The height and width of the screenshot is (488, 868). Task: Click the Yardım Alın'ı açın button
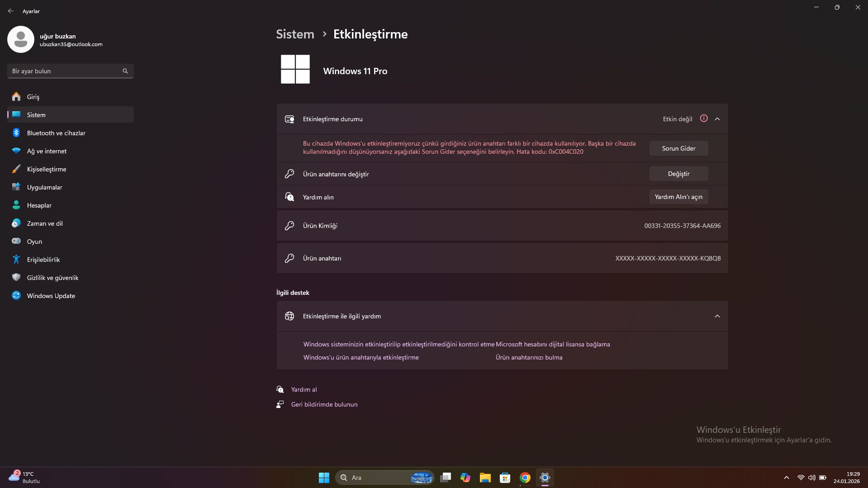678,197
